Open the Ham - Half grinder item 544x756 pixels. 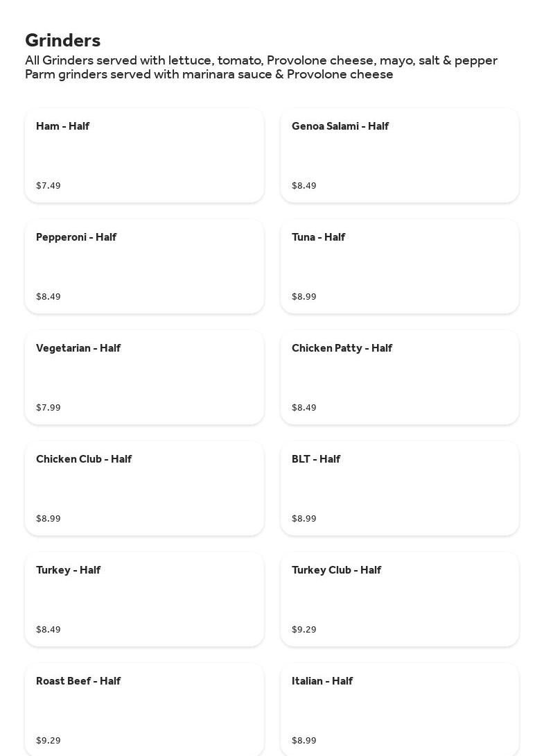pos(144,155)
